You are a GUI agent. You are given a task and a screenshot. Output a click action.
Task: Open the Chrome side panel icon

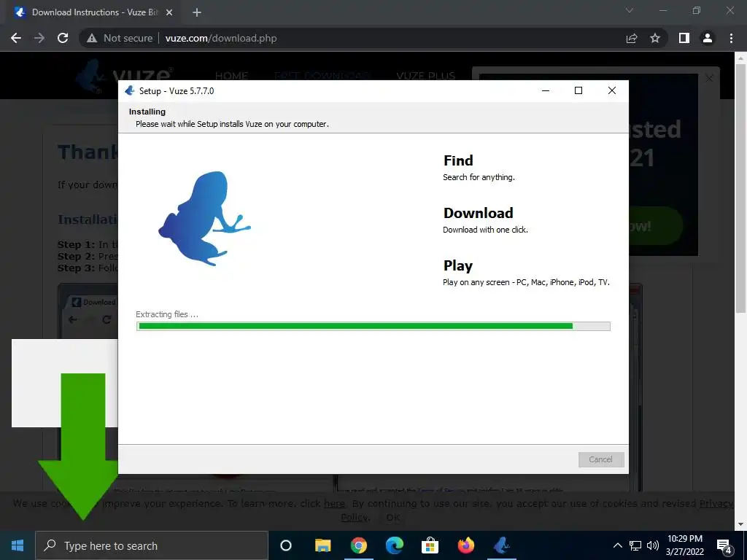684,38
